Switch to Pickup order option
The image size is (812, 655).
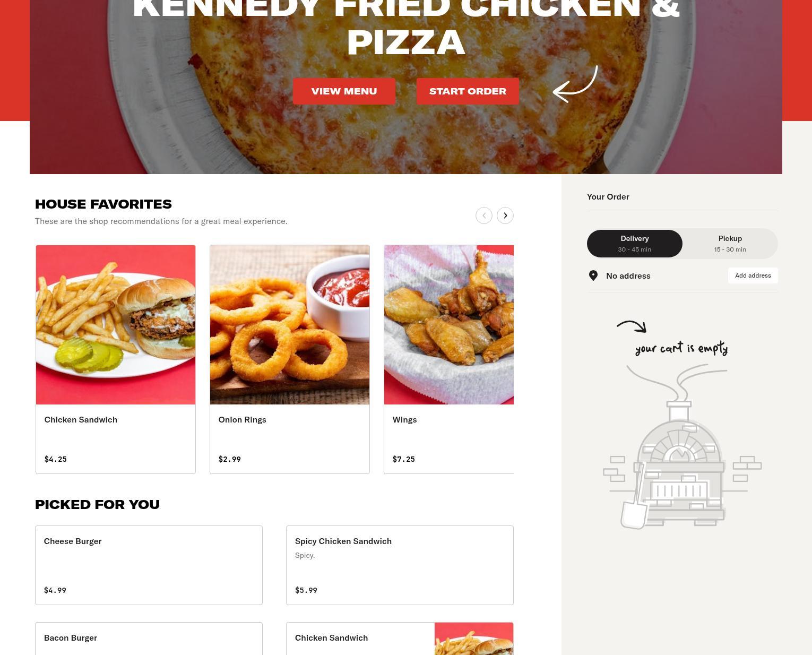[x=730, y=244]
